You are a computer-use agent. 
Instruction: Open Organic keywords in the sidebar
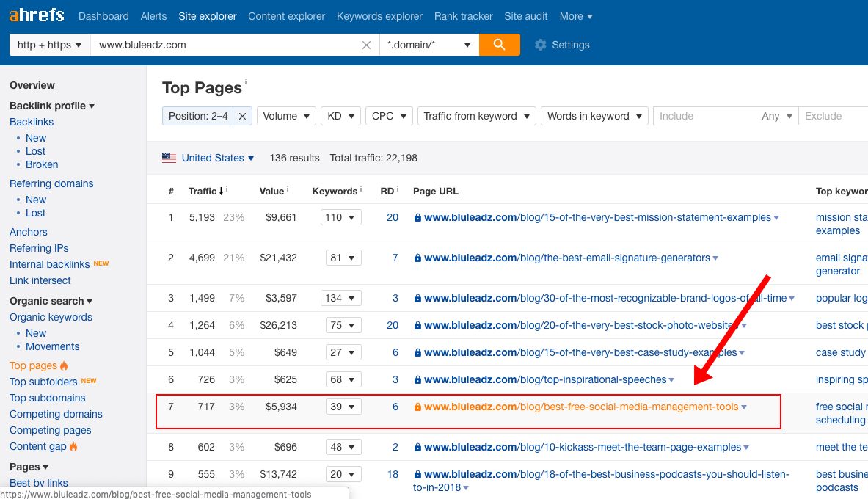pyautogui.click(x=51, y=317)
